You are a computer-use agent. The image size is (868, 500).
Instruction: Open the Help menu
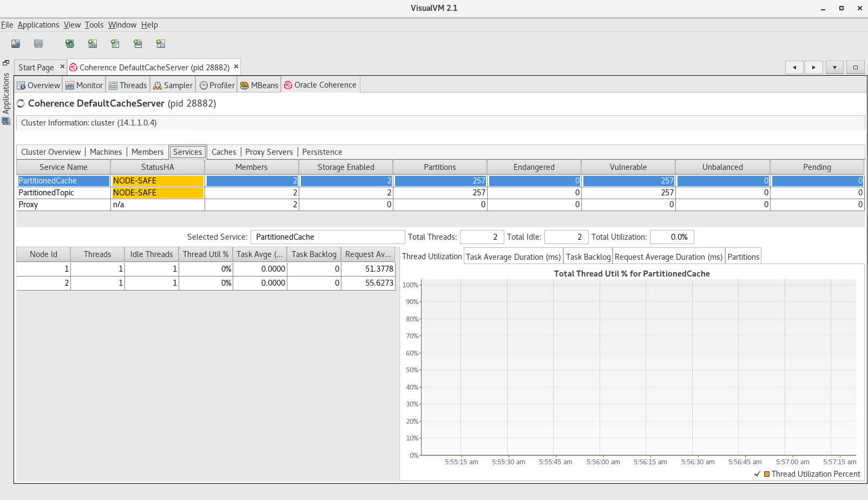pyautogui.click(x=149, y=25)
